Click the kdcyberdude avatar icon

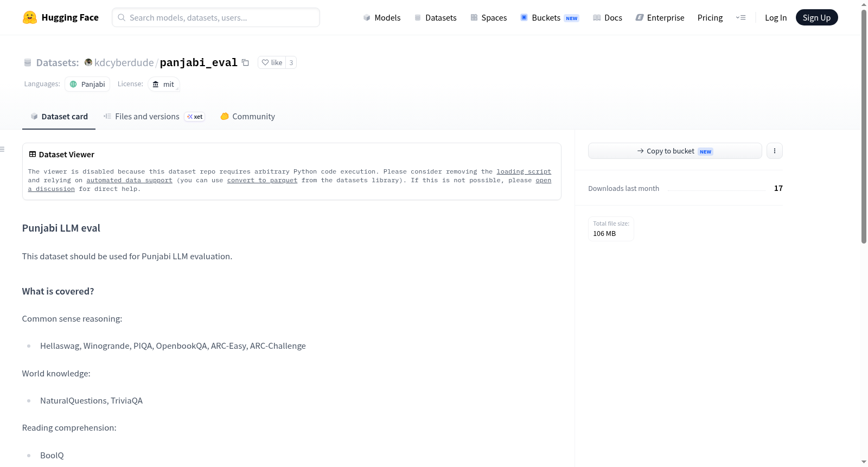(88, 62)
